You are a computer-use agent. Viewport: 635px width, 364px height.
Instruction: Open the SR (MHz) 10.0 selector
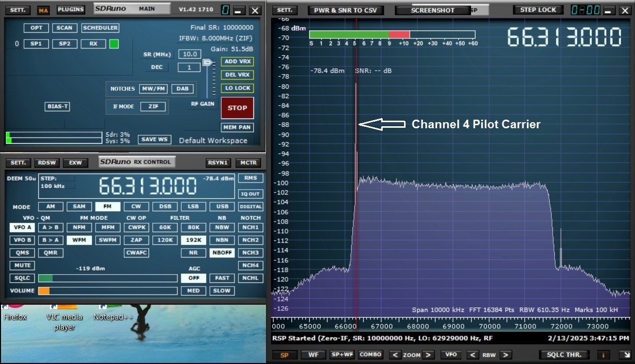click(189, 54)
